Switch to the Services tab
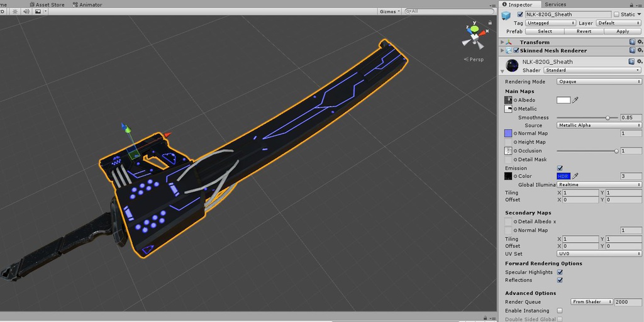Screen dimensions: 644x322 pyautogui.click(x=555, y=4)
